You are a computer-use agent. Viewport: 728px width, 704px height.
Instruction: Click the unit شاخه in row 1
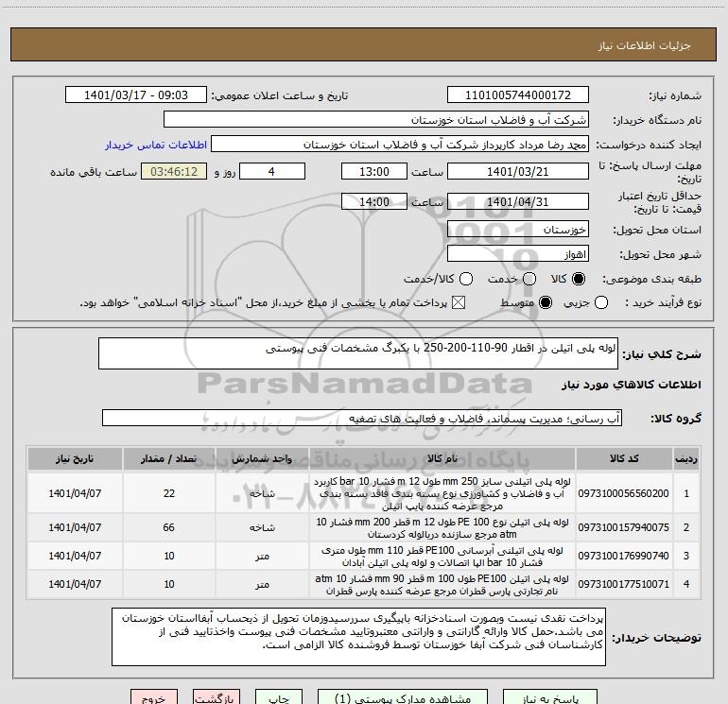262,494
